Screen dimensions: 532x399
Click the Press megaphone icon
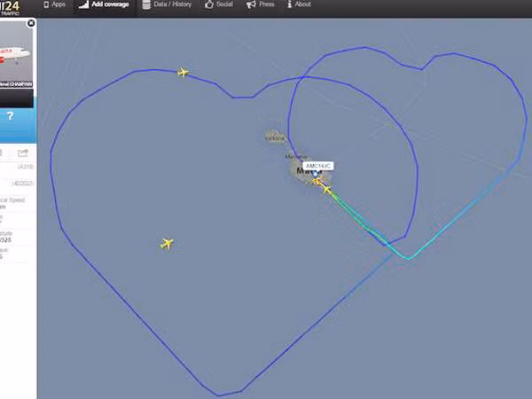[251, 4]
